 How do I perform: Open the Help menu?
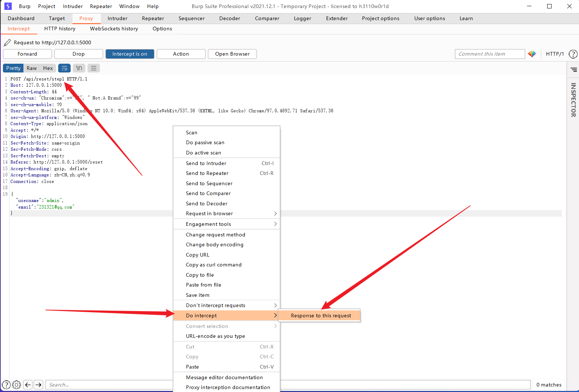point(153,6)
